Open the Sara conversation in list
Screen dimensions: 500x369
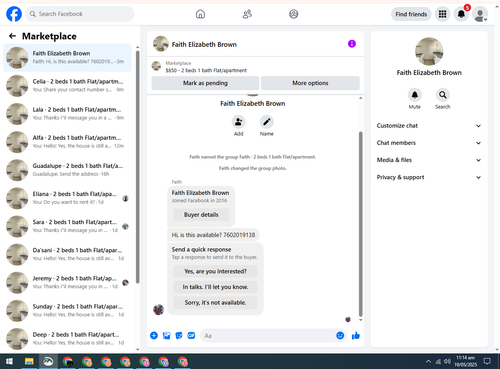pos(67,226)
